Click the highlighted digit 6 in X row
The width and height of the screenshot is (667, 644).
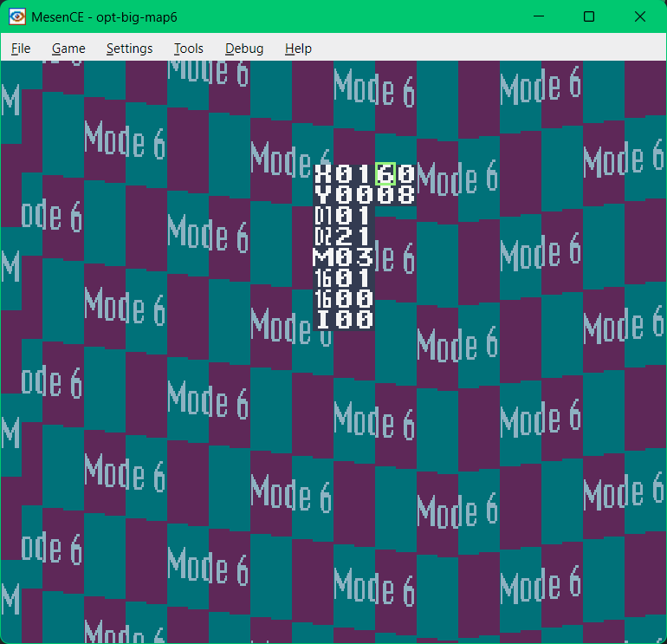(385, 174)
